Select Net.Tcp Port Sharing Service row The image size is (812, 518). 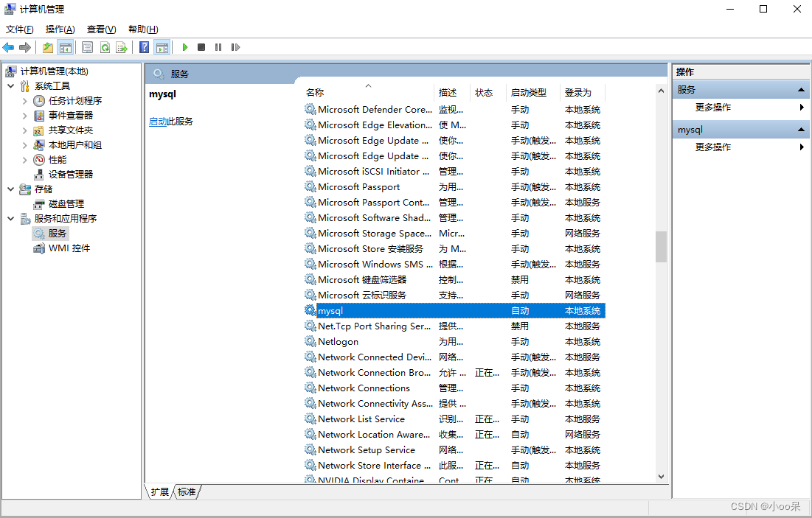[454, 326]
